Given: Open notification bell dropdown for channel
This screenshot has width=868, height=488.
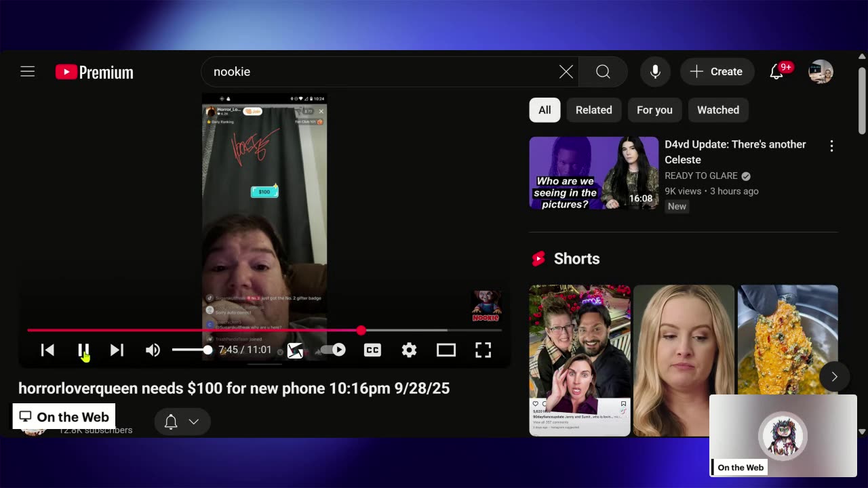Looking at the screenshot, I should [182, 422].
